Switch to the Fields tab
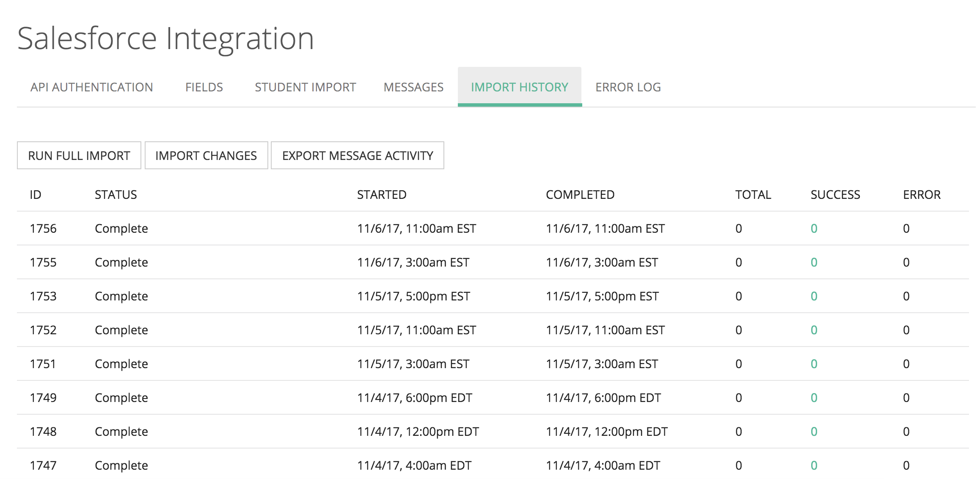This screenshot has height=479, width=980. pos(204,87)
